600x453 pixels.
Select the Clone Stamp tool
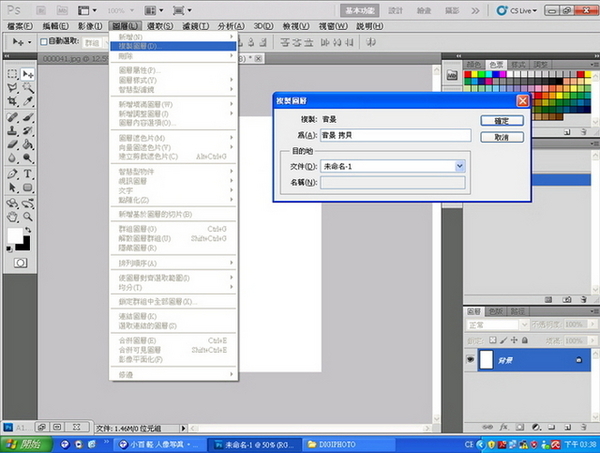coord(12,130)
